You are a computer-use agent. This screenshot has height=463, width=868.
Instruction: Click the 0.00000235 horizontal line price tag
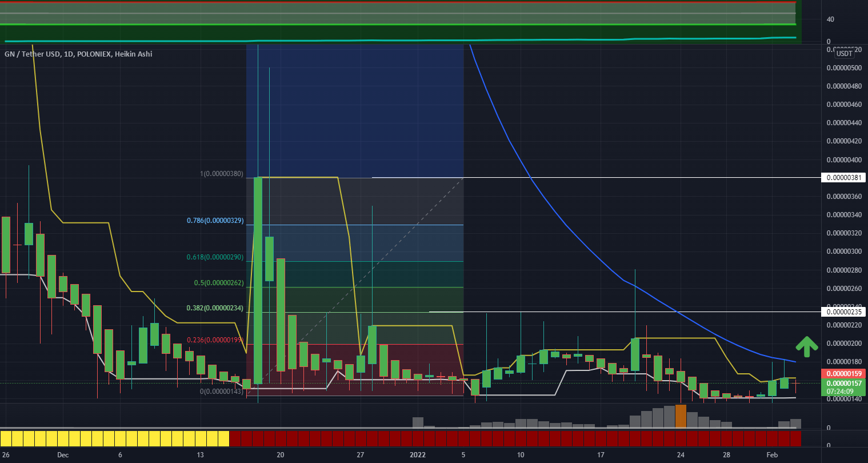pyautogui.click(x=843, y=312)
